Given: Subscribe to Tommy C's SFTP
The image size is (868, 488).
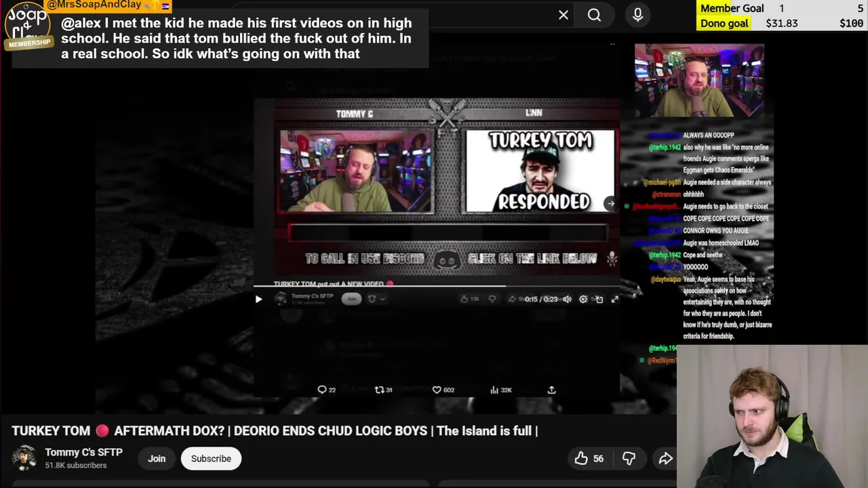Looking at the screenshot, I should click(211, 459).
